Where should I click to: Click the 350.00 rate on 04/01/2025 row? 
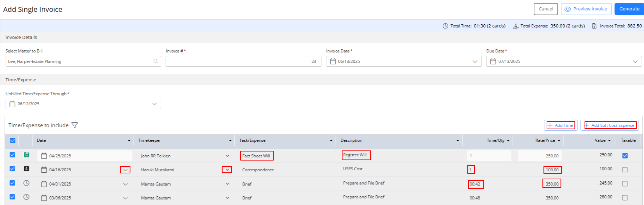552,183
